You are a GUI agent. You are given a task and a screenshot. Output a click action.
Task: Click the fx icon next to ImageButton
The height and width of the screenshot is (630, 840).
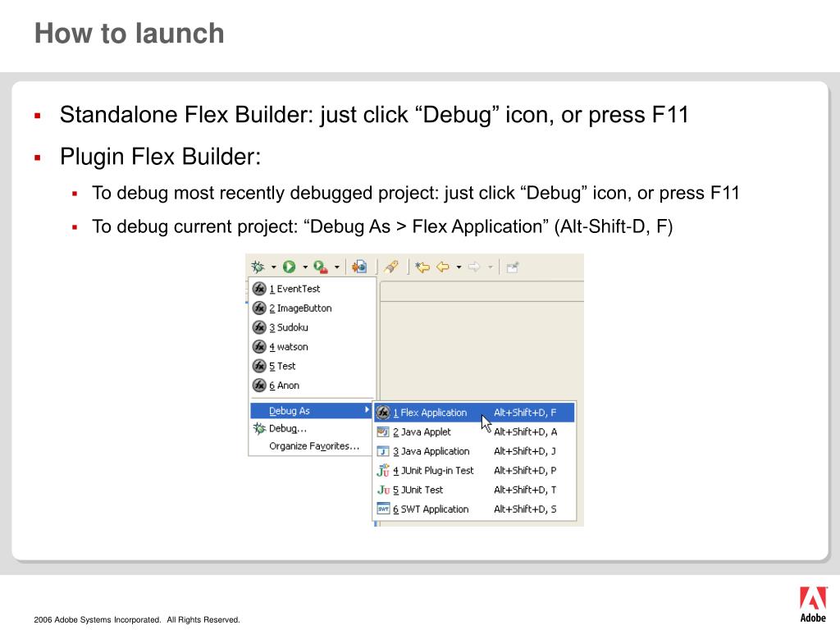[x=259, y=308]
